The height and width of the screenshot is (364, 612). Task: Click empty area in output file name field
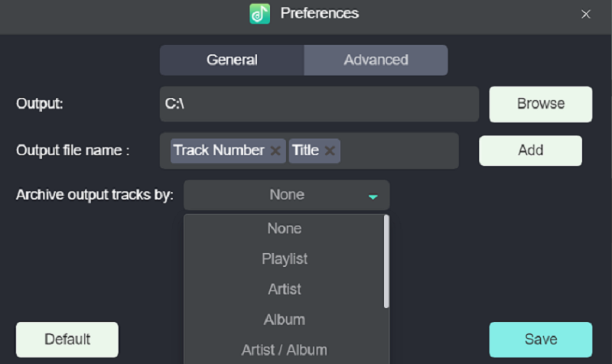pos(398,151)
